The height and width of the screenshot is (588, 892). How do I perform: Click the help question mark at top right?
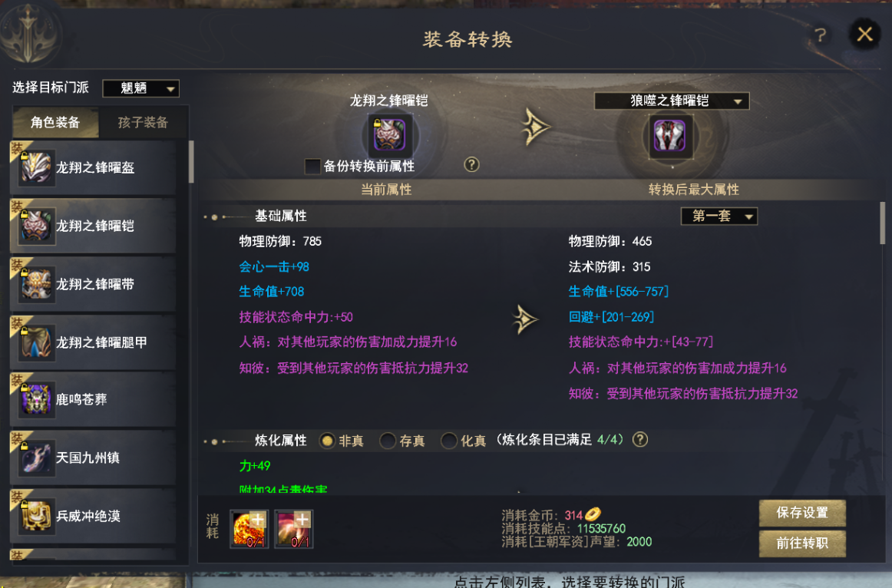click(x=821, y=35)
